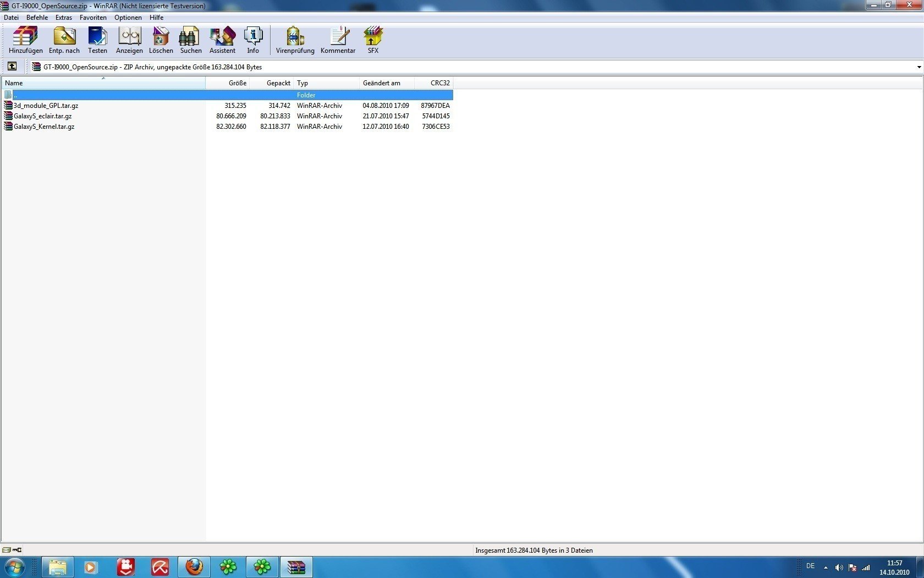
Task: Open the address bar dropdown arrow
Action: tap(919, 67)
